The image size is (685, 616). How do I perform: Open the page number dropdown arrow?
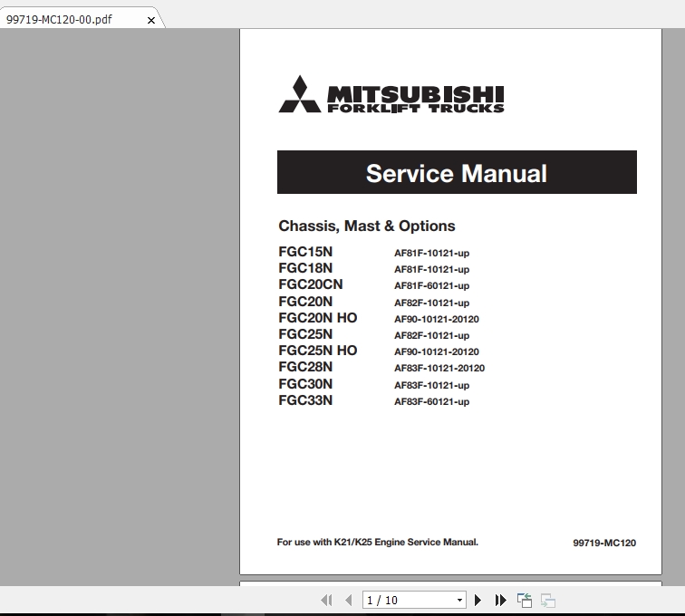click(459, 601)
